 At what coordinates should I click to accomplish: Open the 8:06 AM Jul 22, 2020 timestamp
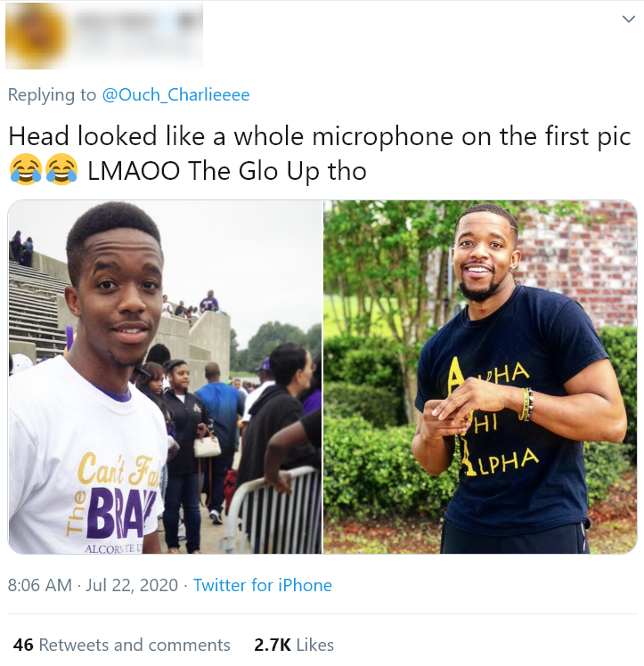tap(93, 585)
